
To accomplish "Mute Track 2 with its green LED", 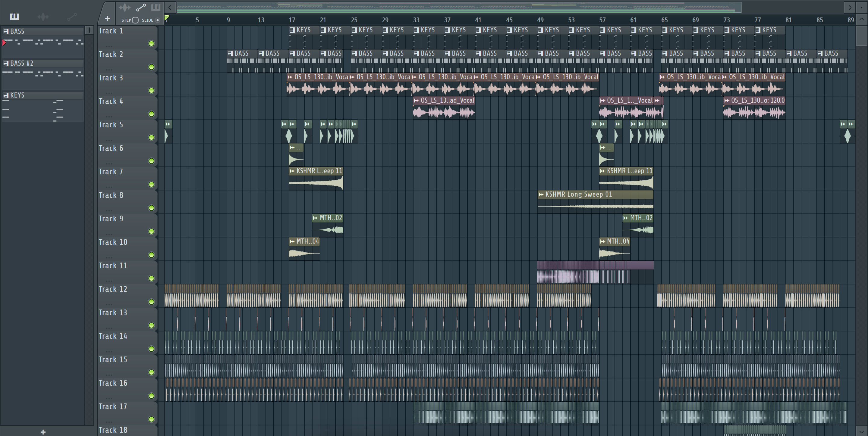I will point(151,67).
